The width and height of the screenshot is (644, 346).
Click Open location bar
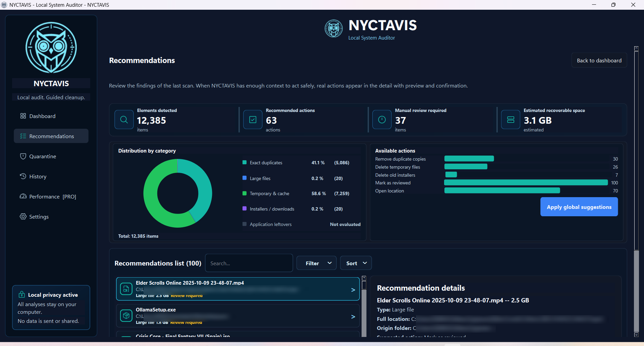(502, 190)
